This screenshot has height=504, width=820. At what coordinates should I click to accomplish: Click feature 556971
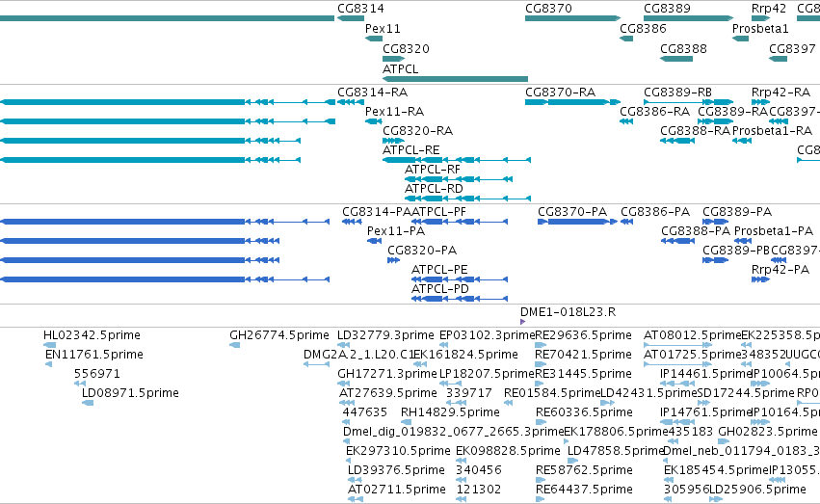tap(96, 374)
